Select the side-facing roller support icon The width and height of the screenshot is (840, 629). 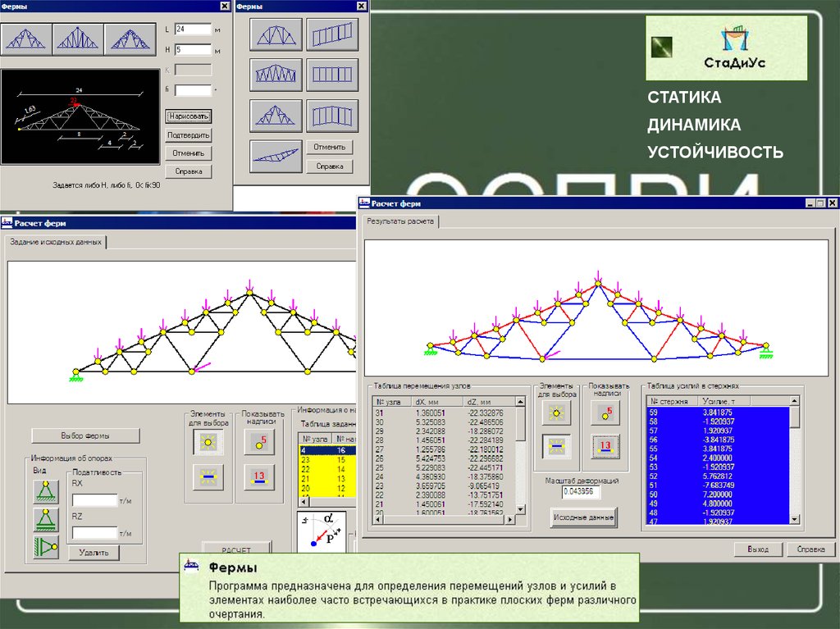click(46, 547)
